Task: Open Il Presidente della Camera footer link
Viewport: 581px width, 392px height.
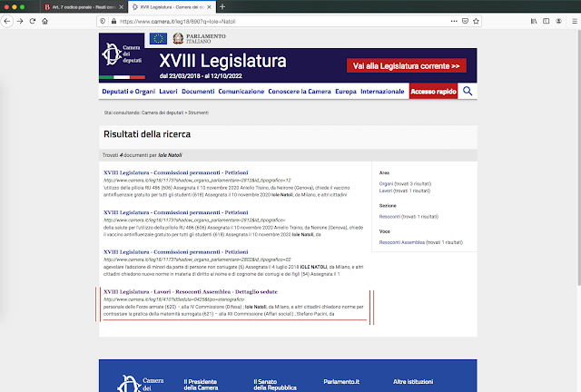Action: [201, 385]
